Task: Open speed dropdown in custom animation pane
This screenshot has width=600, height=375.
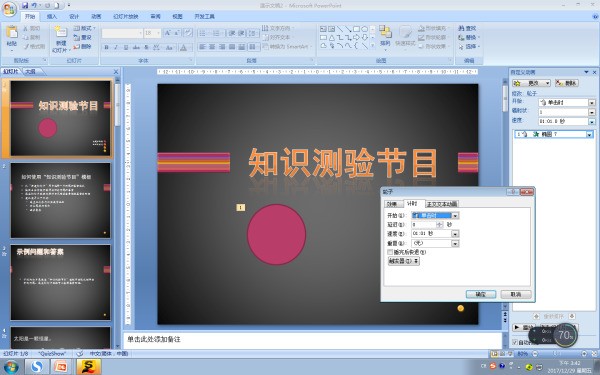Action: [x=592, y=122]
